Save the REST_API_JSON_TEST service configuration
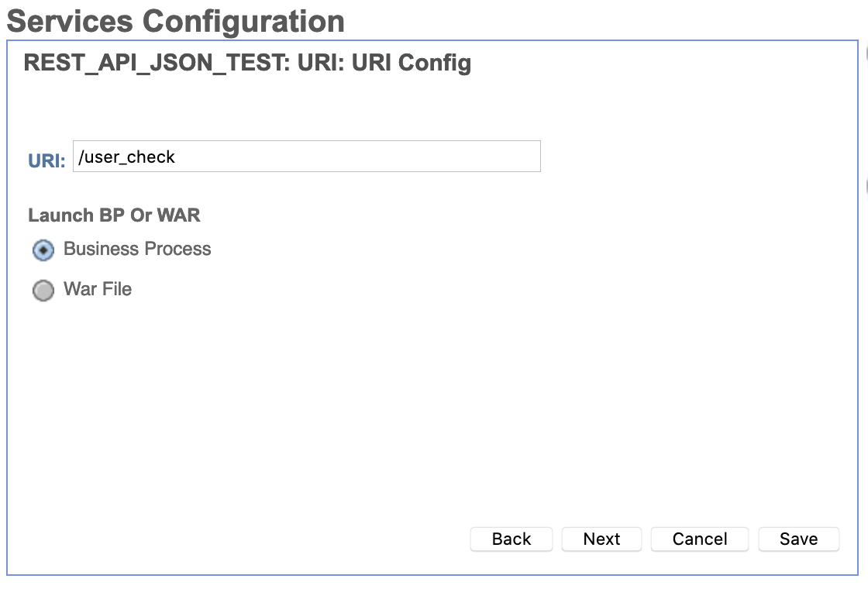 click(798, 539)
